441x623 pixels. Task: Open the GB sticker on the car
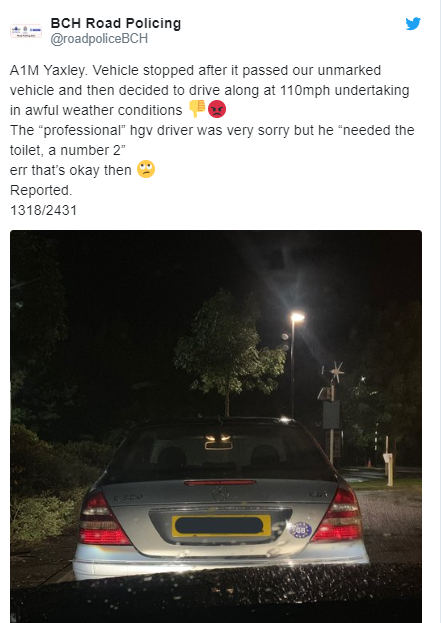(x=301, y=530)
